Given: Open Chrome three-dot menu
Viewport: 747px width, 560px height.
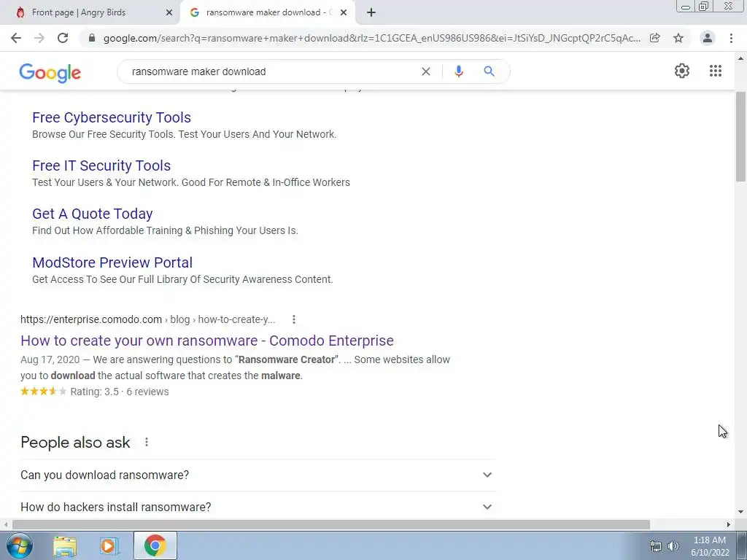Looking at the screenshot, I should (731, 38).
